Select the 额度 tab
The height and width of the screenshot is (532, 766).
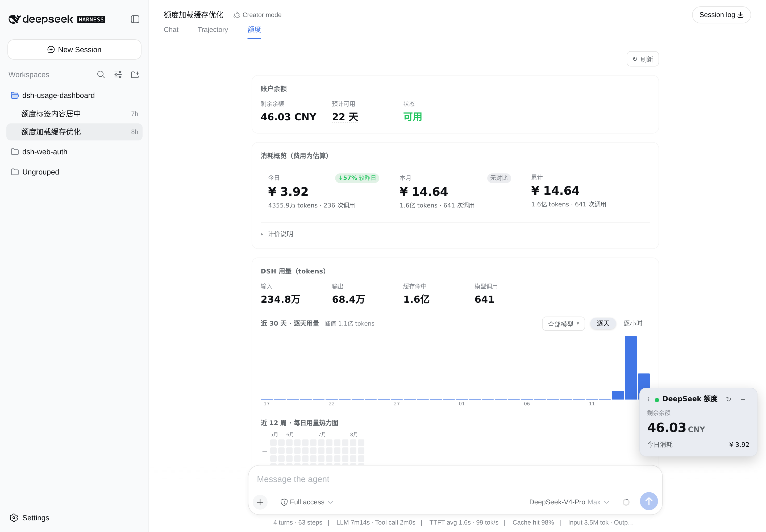click(254, 30)
